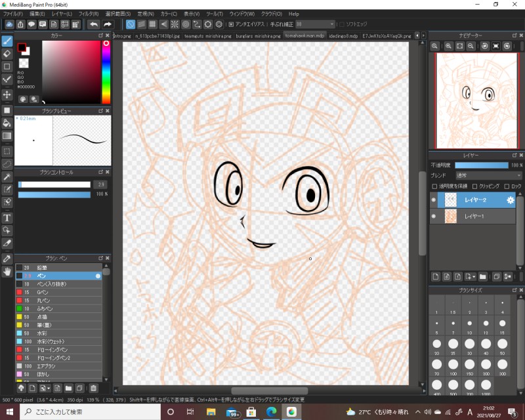Select the Eraser tool in left toolbar
The image size is (525, 420).
(7, 54)
